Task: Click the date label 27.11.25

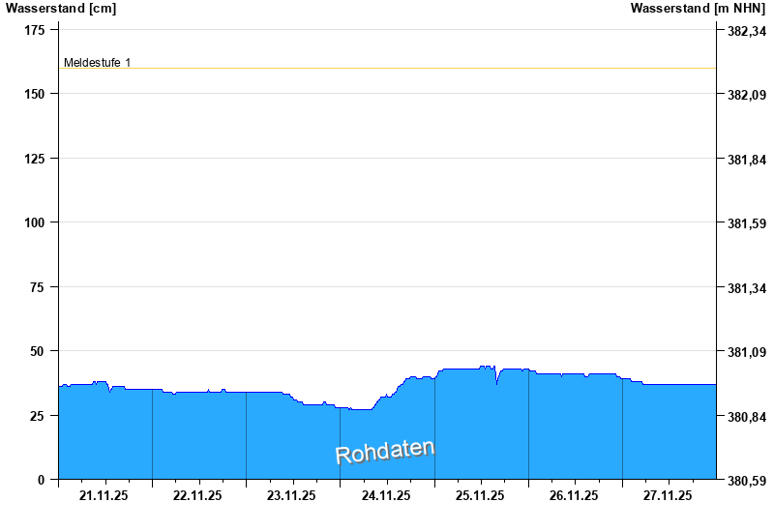Action: [668, 495]
